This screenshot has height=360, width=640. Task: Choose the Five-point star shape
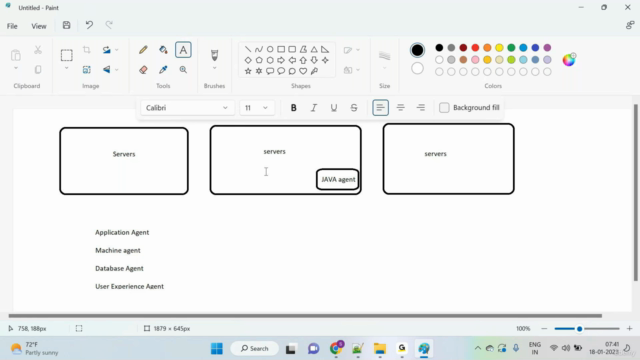click(x=248, y=71)
